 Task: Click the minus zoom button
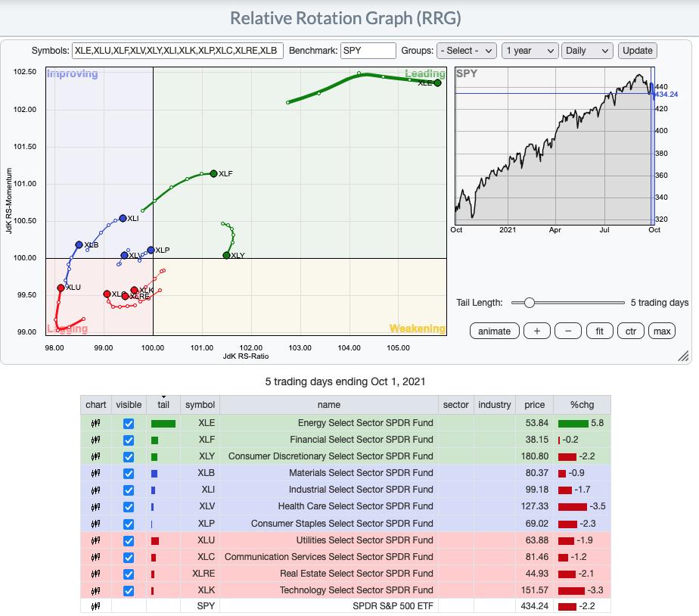[x=568, y=331]
